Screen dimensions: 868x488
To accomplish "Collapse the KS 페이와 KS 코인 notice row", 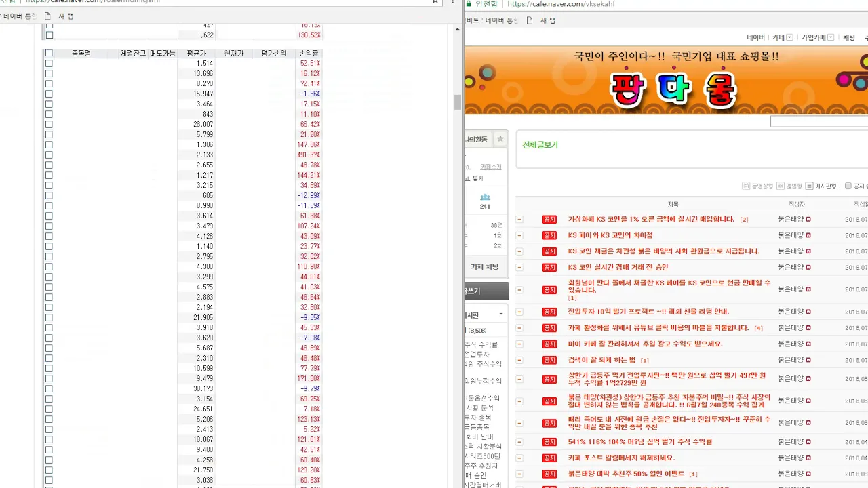I will click(519, 235).
